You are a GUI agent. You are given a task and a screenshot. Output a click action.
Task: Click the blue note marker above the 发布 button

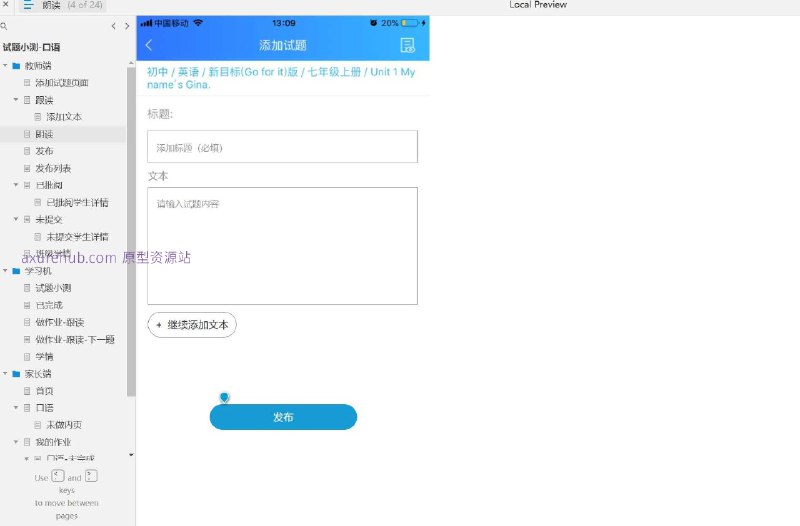pos(224,397)
